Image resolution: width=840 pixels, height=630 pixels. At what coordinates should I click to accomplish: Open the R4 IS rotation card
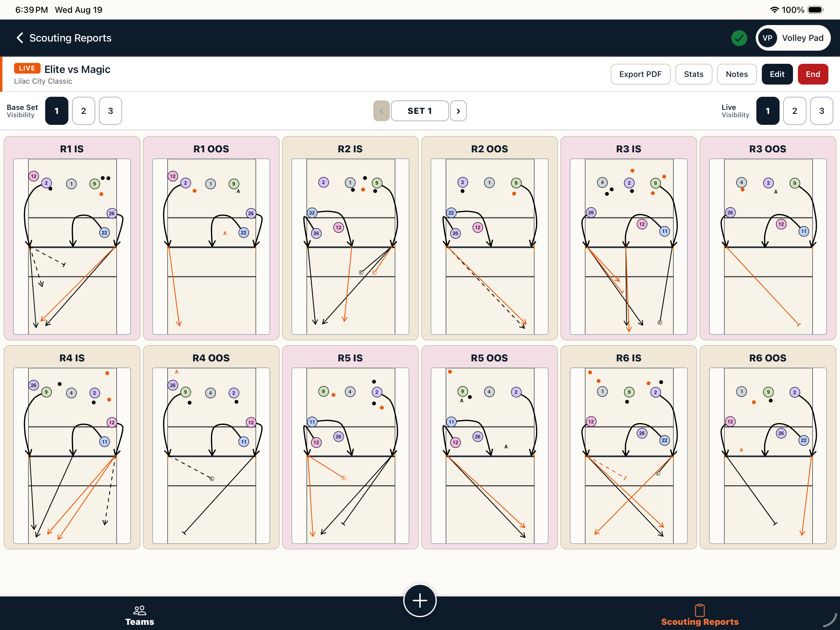tap(72, 447)
